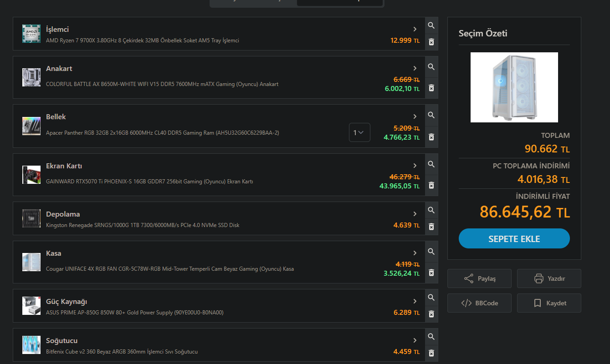Open the COLORFUL BATTLE AX B650M-WHITE product name
This screenshot has height=364, width=610.
(x=162, y=84)
